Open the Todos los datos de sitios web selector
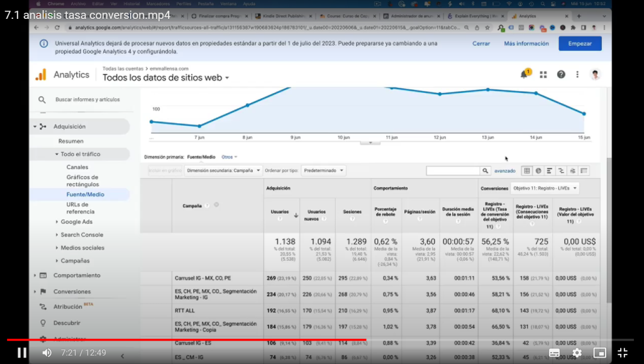The height and width of the screenshot is (364, 644). tap(165, 77)
